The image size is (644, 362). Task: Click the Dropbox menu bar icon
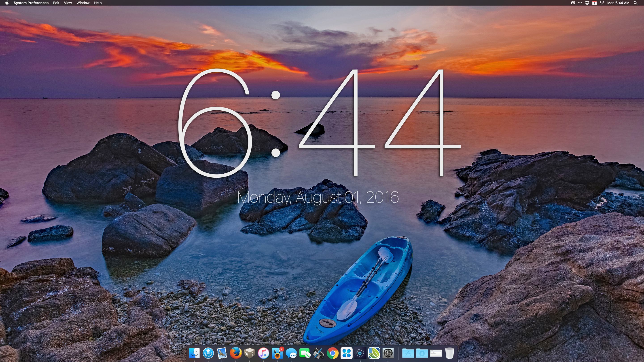(x=587, y=3)
